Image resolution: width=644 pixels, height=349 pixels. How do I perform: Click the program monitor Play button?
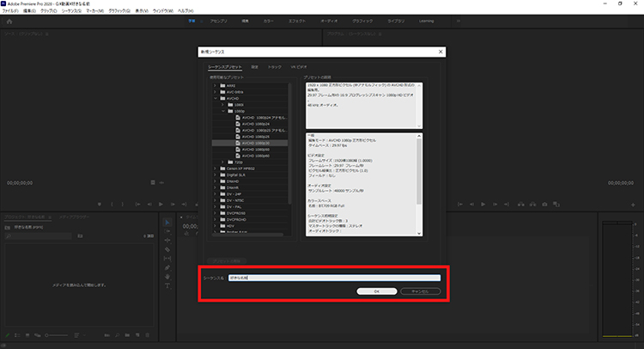click(x=483, y=205)
